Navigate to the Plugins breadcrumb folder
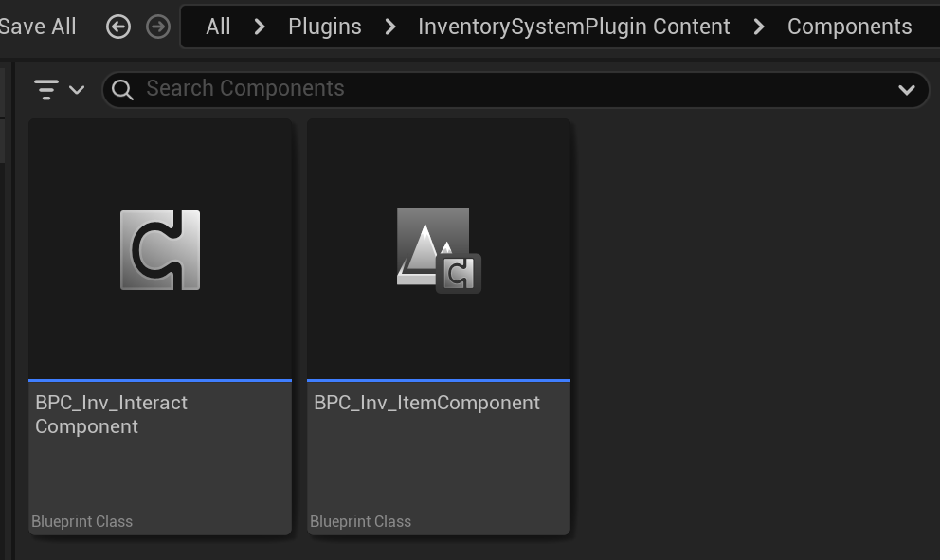Image resolution: width=940 pixels, height=560 pixels. coord(325,27)
